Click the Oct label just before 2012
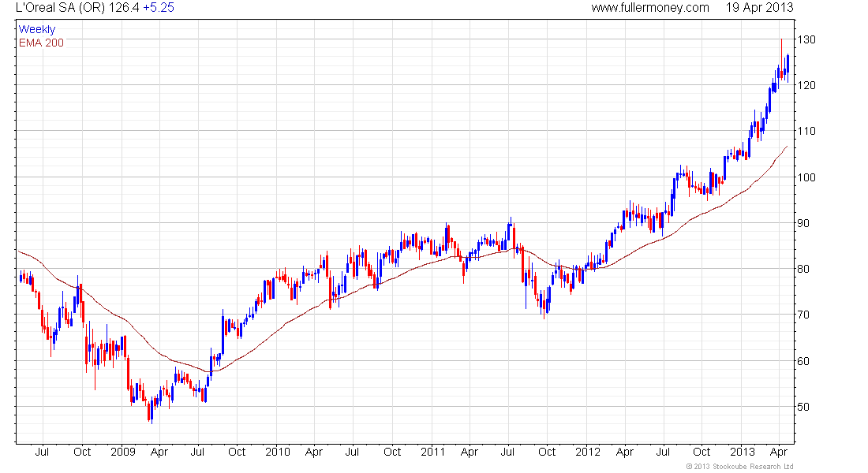 547,452
